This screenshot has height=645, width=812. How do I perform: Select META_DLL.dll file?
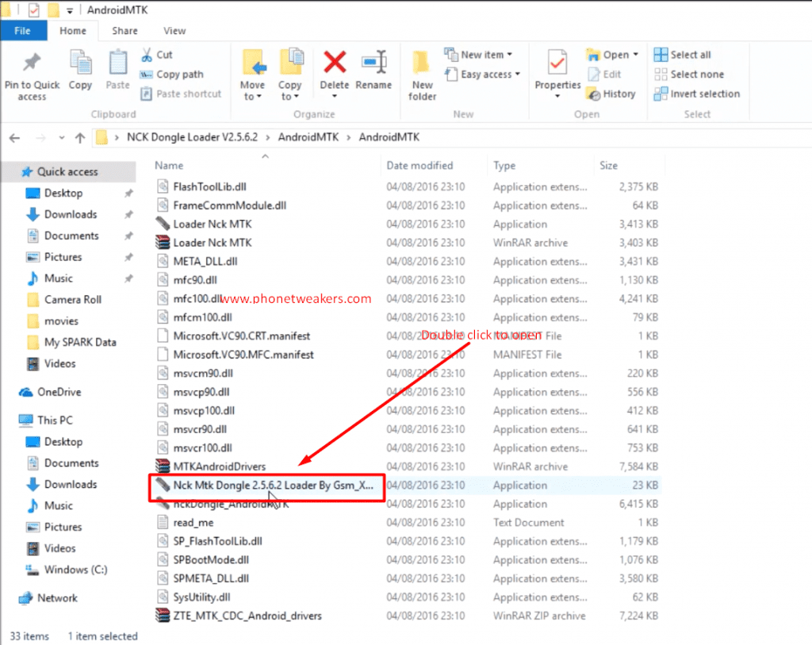[x=205, y=261]
